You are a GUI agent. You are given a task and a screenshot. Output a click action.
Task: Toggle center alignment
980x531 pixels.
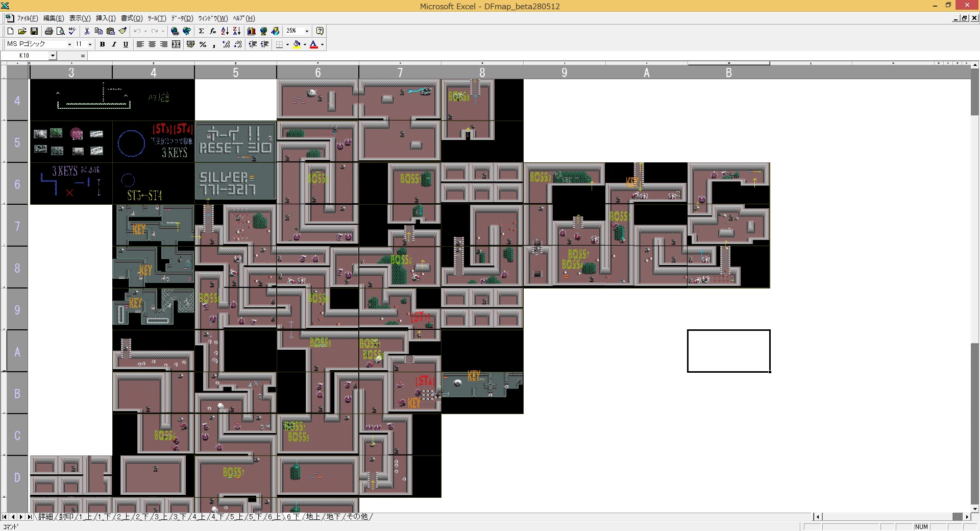[152, 44]
